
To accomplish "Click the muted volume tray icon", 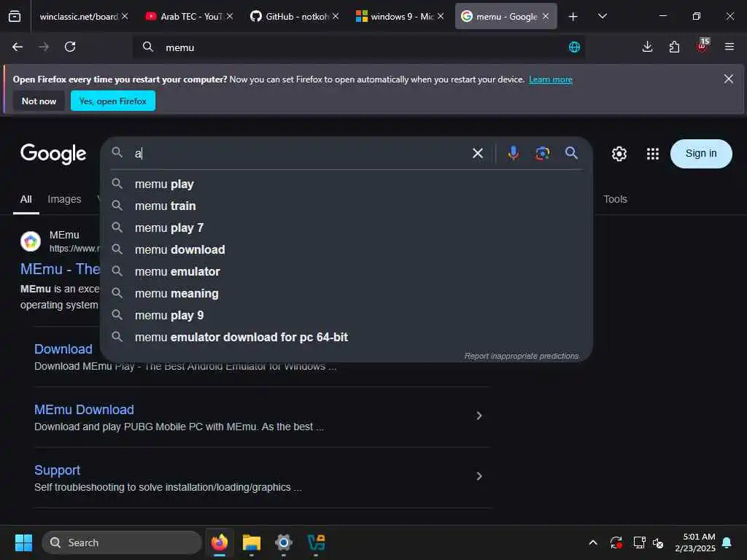I will pos(658,542).
